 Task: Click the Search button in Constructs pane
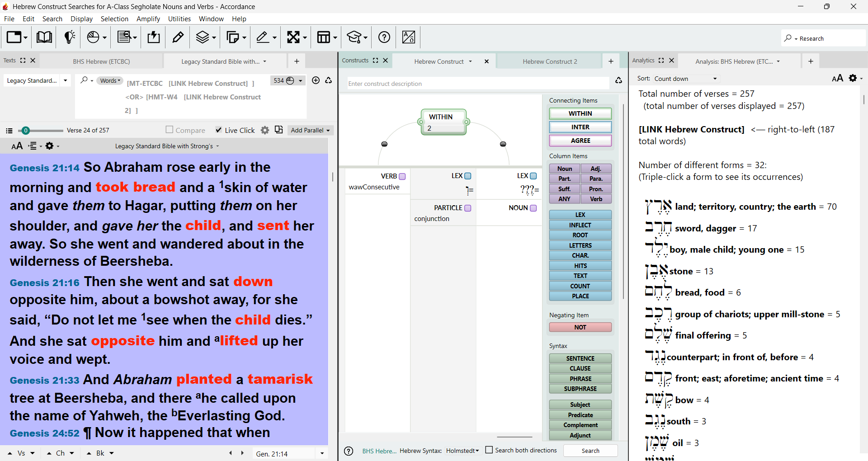pos(590,451)
